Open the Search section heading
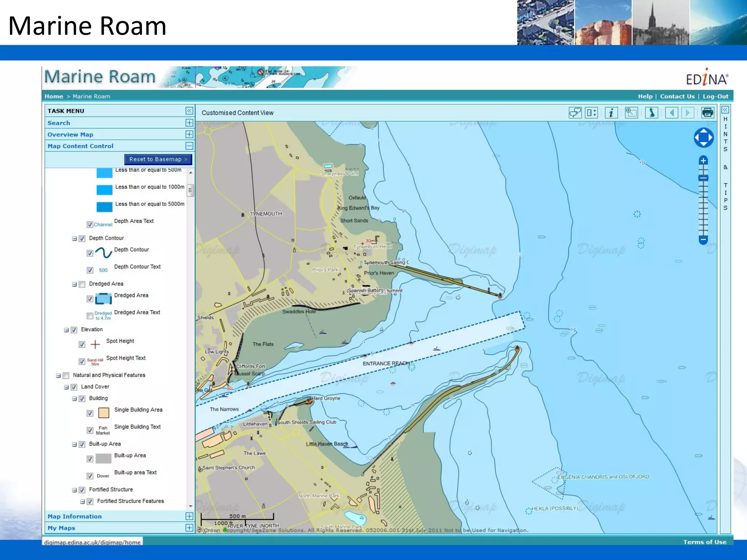 (59, 123)
